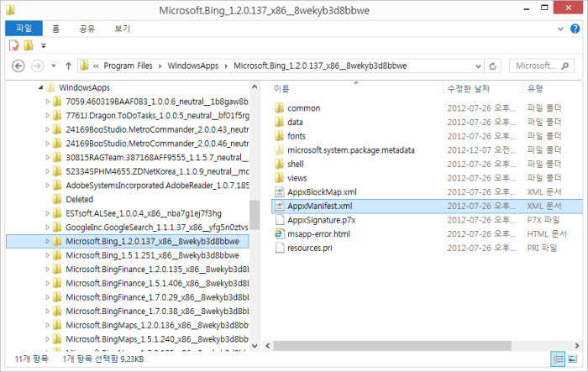
Task: Select the common folder icon
Action: coord(279,108)
